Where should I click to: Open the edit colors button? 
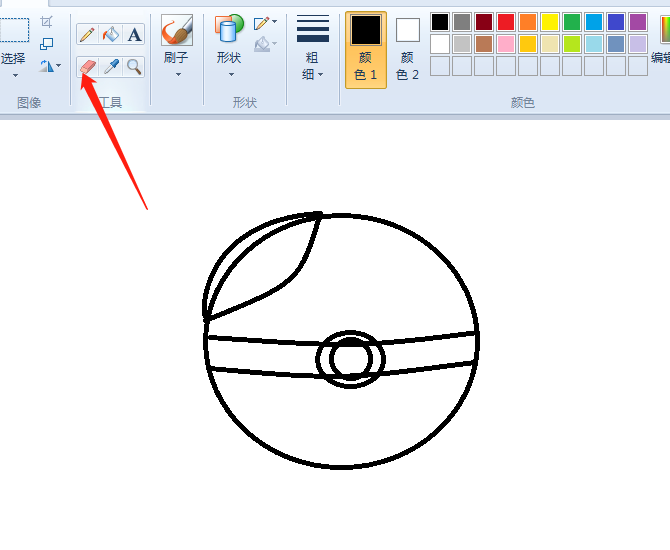click(x=661, y=41)
